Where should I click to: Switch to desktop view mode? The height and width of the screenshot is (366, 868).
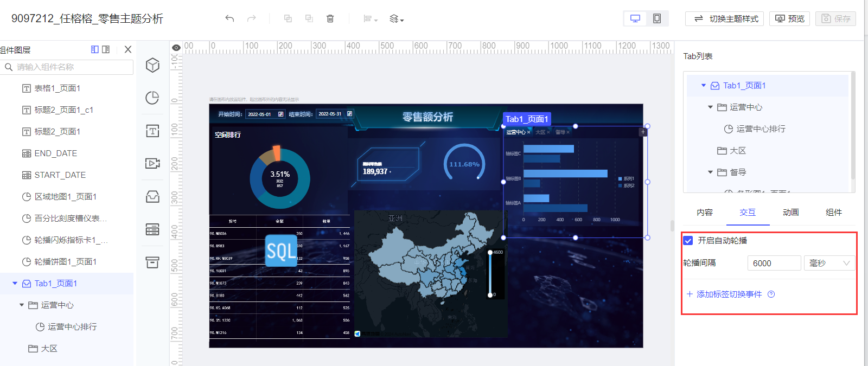pos(635,18)
